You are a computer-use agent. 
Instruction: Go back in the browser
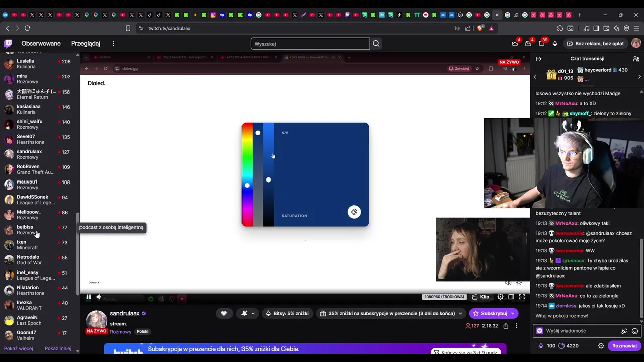pos(7,28)
